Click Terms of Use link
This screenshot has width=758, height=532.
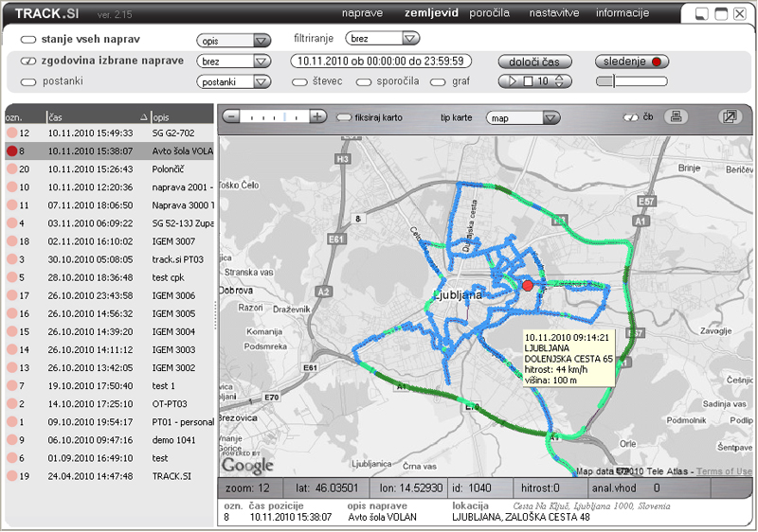pos(724,471)
